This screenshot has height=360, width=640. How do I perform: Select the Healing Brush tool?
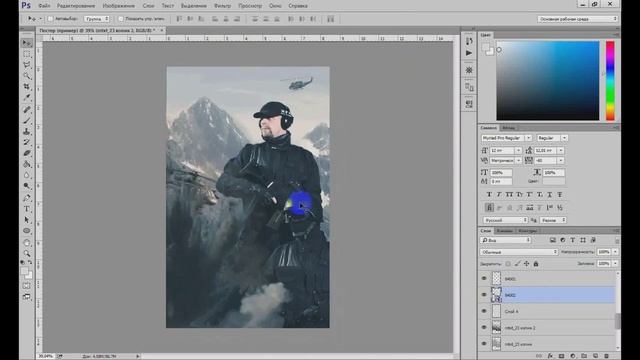pyautogui.click(x=27, y=110)
